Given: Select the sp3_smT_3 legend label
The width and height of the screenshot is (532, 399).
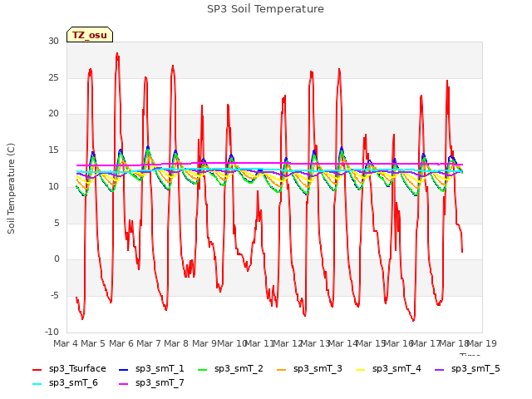Looking at the screenshot, I should pyautogui.click(x=318, y=369).
